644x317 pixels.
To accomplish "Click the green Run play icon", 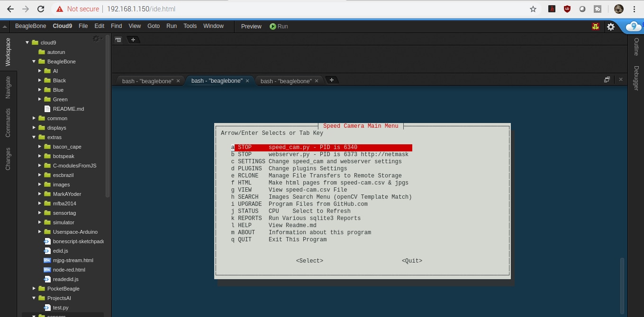I will (x=272, y=26).
